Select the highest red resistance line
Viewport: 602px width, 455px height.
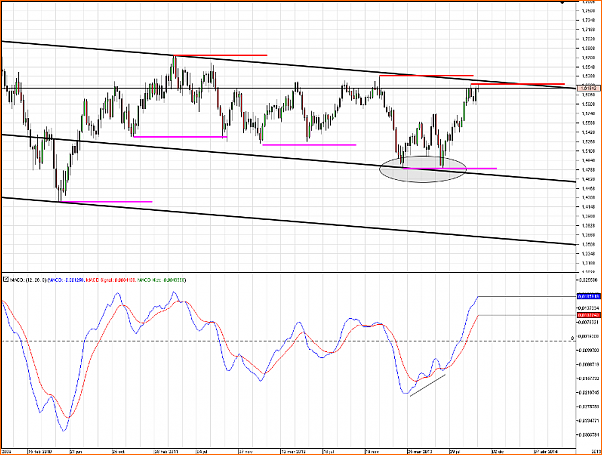coord(220,55)
